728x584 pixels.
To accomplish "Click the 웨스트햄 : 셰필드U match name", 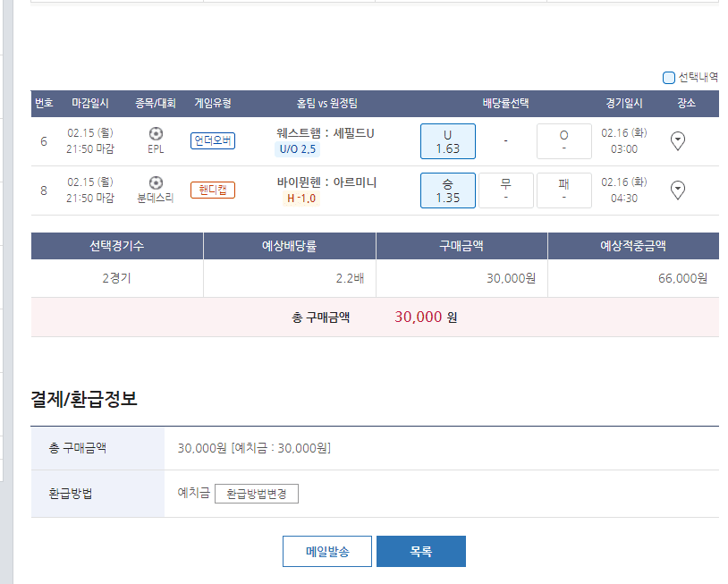I will coord(326,133).
